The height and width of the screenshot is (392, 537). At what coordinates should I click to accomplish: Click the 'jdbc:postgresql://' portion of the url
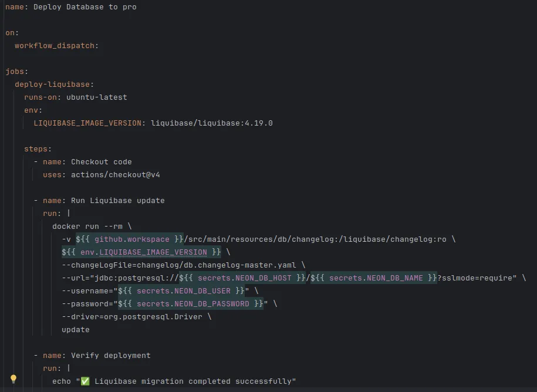137,278
